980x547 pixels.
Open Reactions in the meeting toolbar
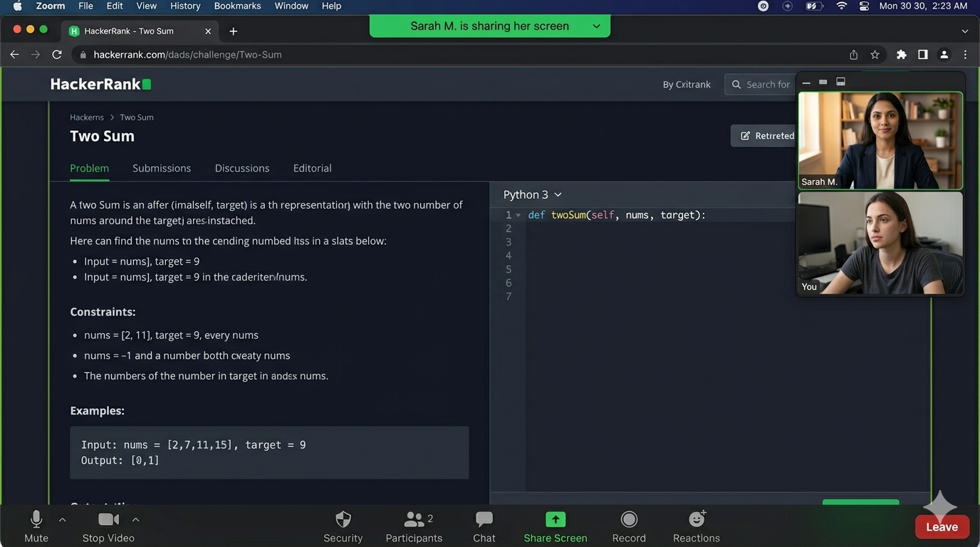click(x=697, y=526)
